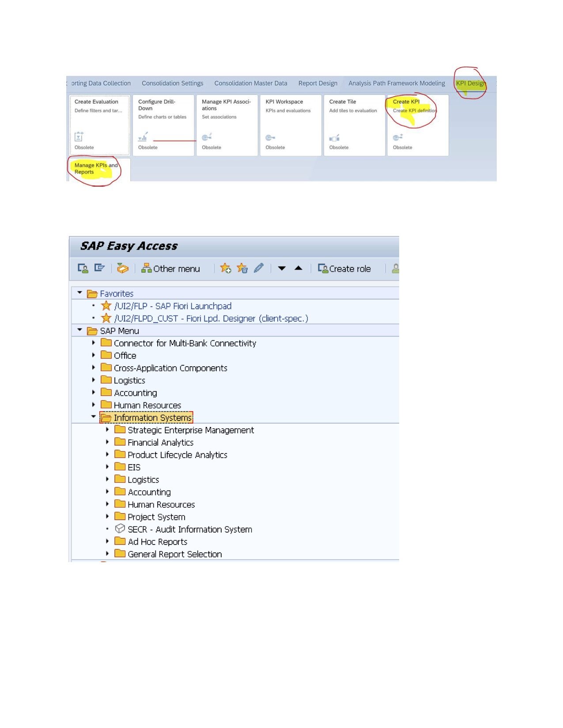Open SAP Business Workplace icon

pyautogui.click(x=123, y=268)
